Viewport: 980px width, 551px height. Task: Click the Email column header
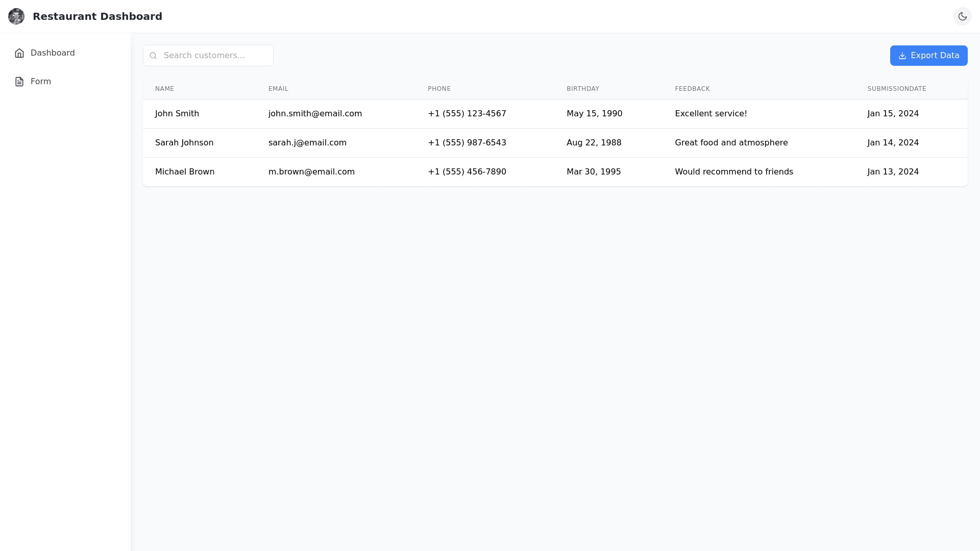click(278, 89)
